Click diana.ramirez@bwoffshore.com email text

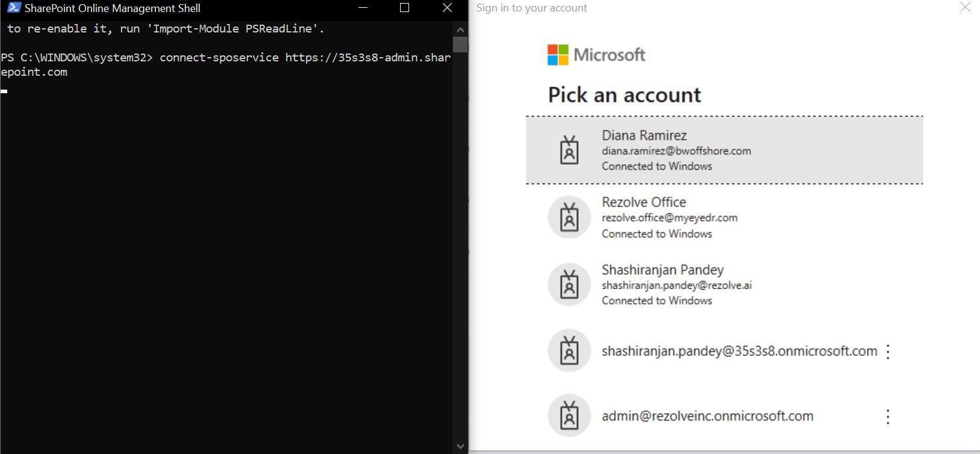pyautogui.click(x=676, y=151)
